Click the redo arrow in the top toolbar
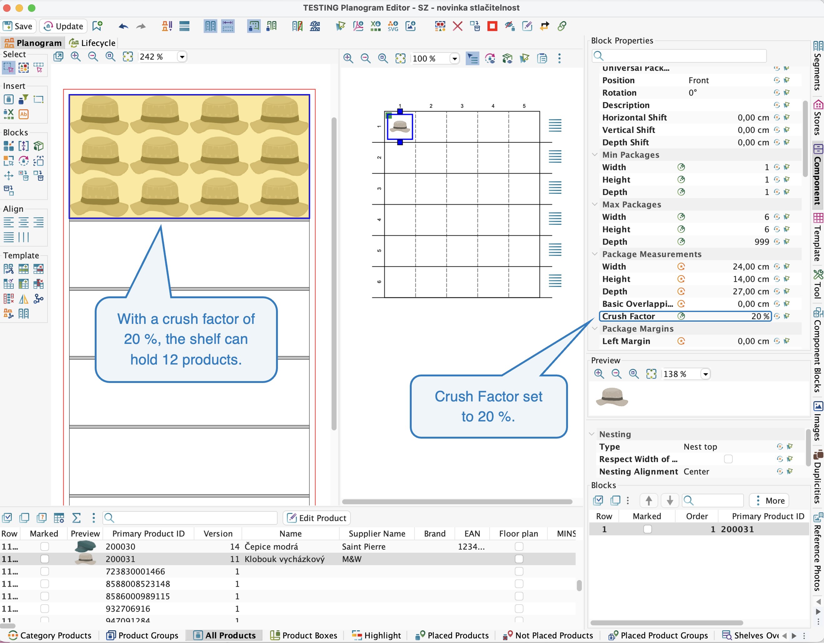 coord(141,26)
